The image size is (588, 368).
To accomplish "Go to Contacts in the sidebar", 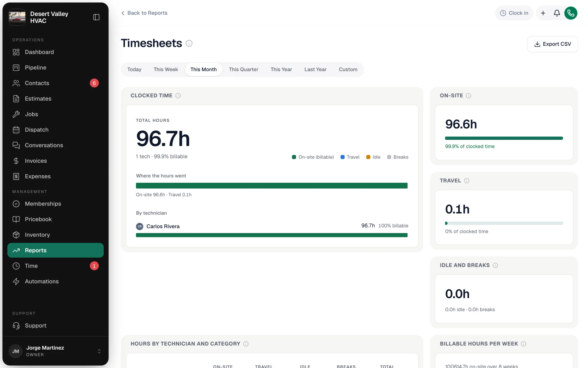I will (55, 83).
